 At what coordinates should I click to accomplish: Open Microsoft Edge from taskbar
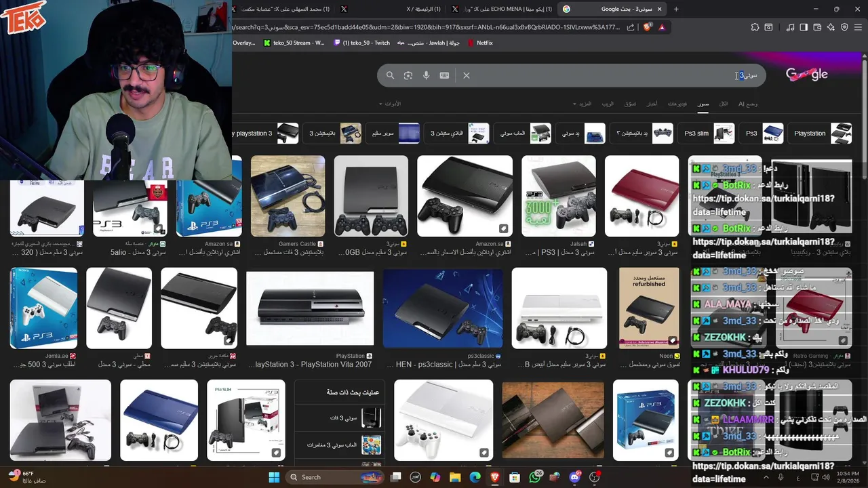point(475,477)
